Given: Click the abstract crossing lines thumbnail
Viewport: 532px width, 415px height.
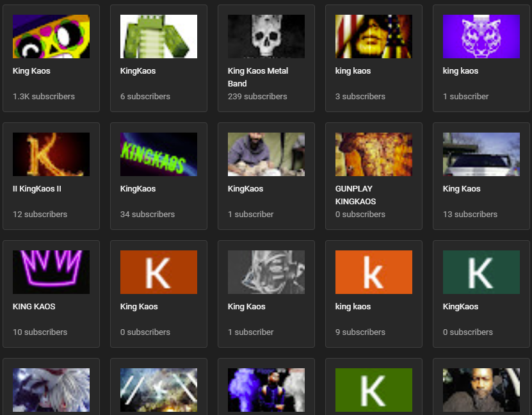Looking at the screenshot, I should (159, 390).
